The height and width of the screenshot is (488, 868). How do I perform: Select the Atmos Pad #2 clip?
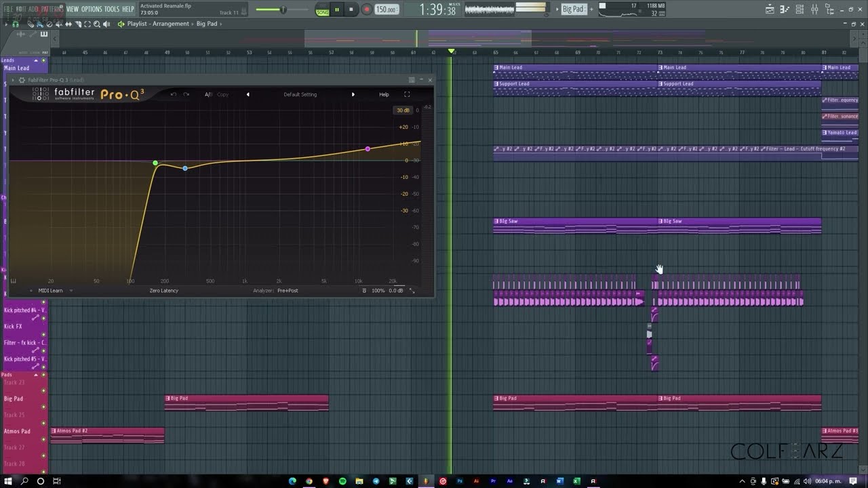pos(107,435)
